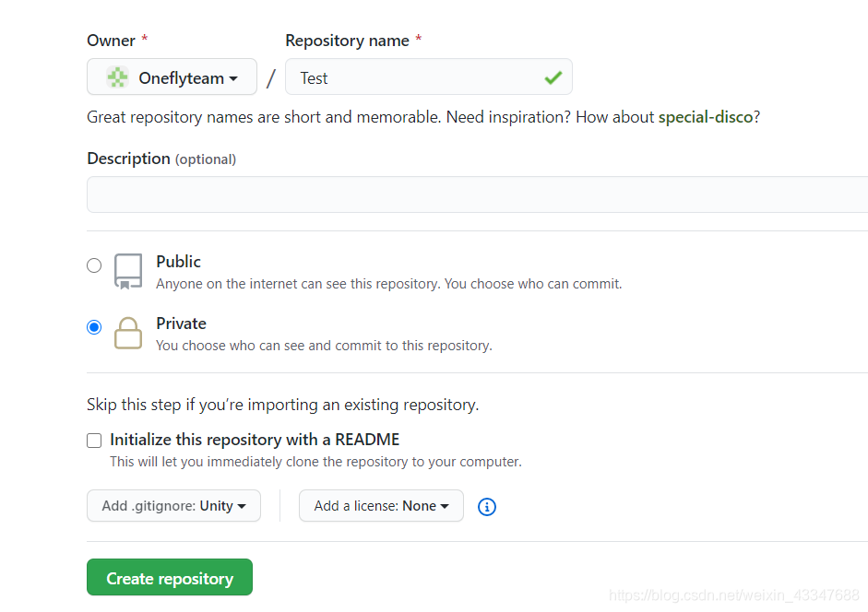Select the Private radio button
868x612 pixels.
tap(94, 327)
